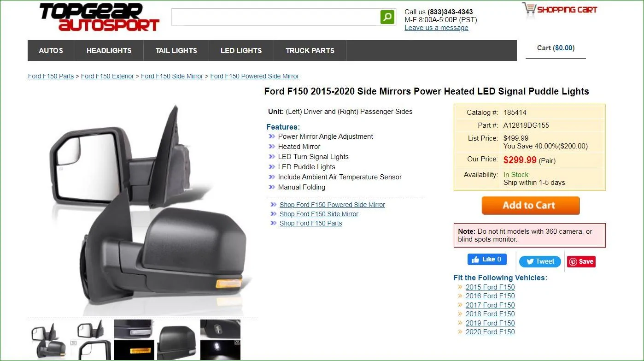Click inside the search input field

click(x=275, y=17)
